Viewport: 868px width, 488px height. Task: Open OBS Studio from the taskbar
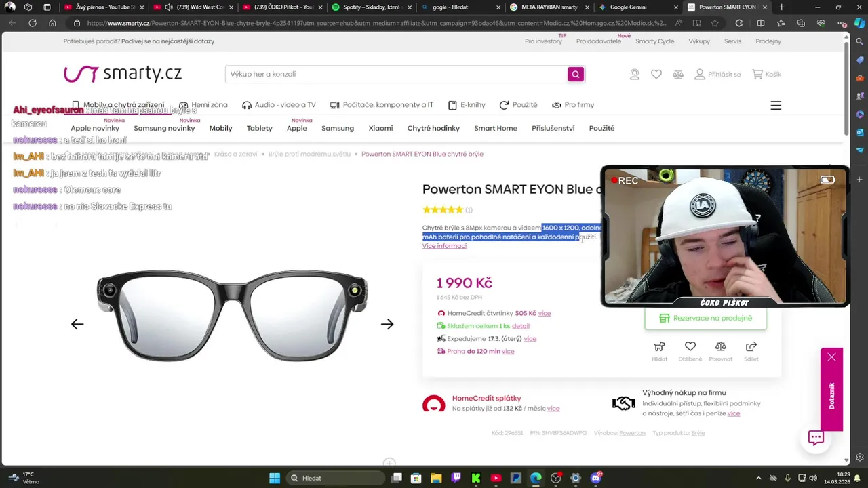pos(556,478)
